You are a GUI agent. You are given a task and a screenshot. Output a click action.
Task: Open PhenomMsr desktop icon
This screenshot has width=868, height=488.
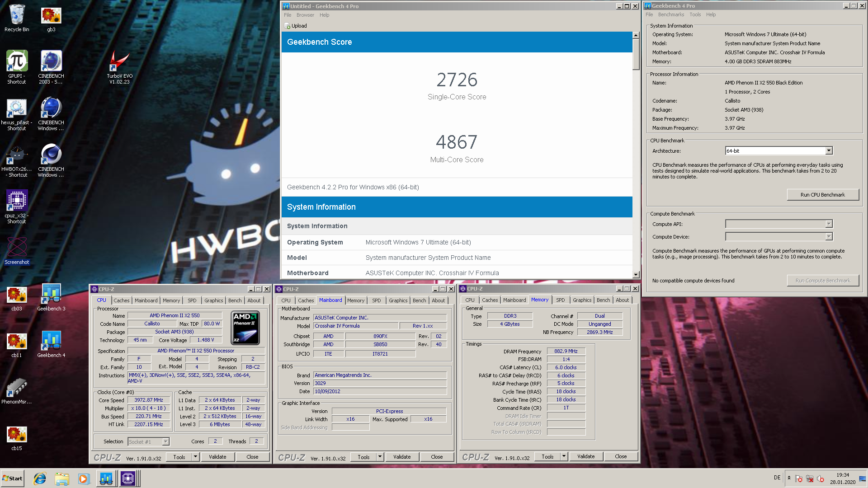tap(17, 391)
